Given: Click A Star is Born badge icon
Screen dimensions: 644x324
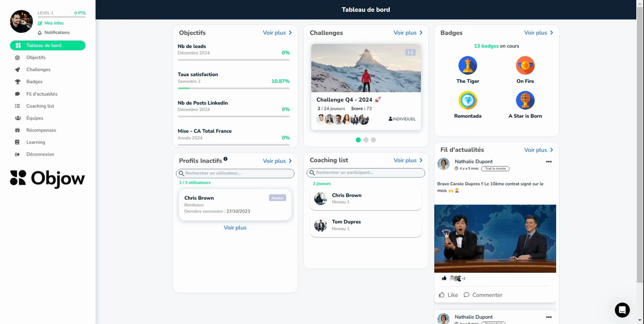Looking at the screenshot, I should (x=525, y=100).
